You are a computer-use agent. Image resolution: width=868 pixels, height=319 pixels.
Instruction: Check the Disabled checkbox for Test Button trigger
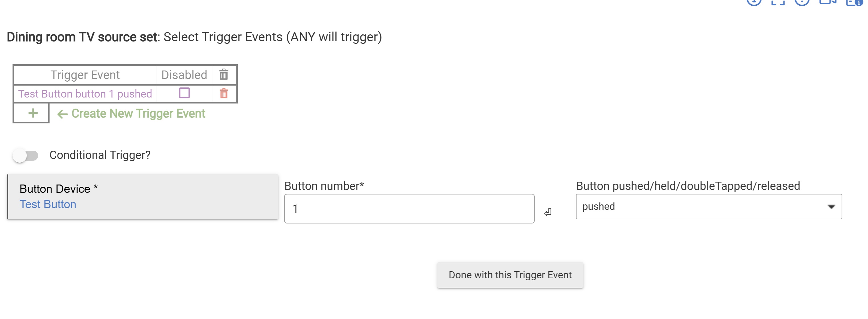pyautogui.click(x=184, y=92)
